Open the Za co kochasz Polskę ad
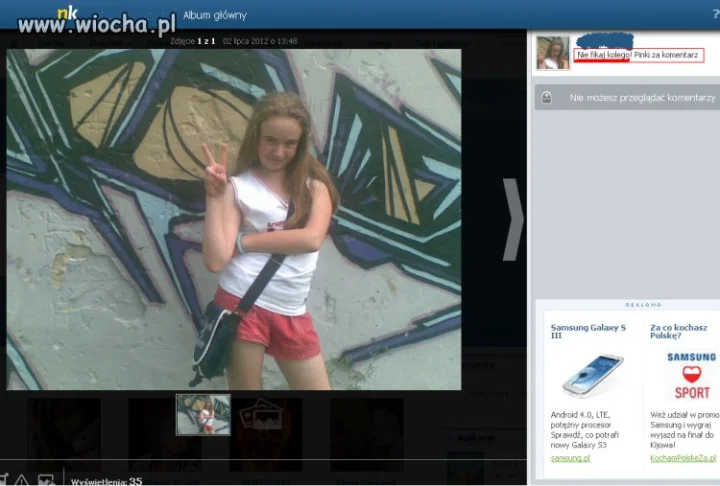720x486 pixels. [x=679, y=331]
